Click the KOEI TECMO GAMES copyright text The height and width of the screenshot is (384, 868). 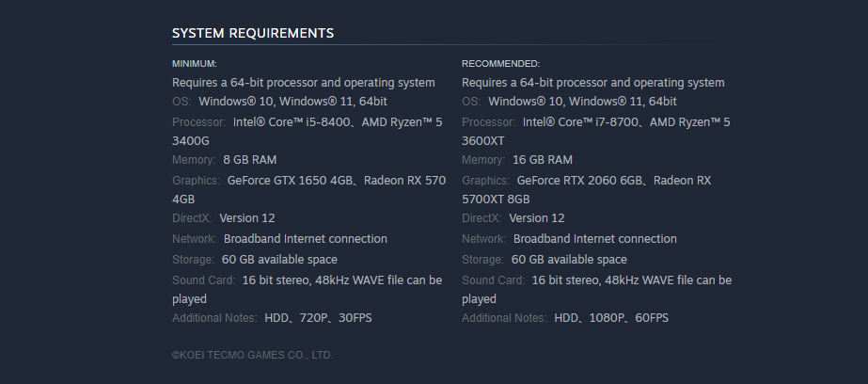[252, 355]
